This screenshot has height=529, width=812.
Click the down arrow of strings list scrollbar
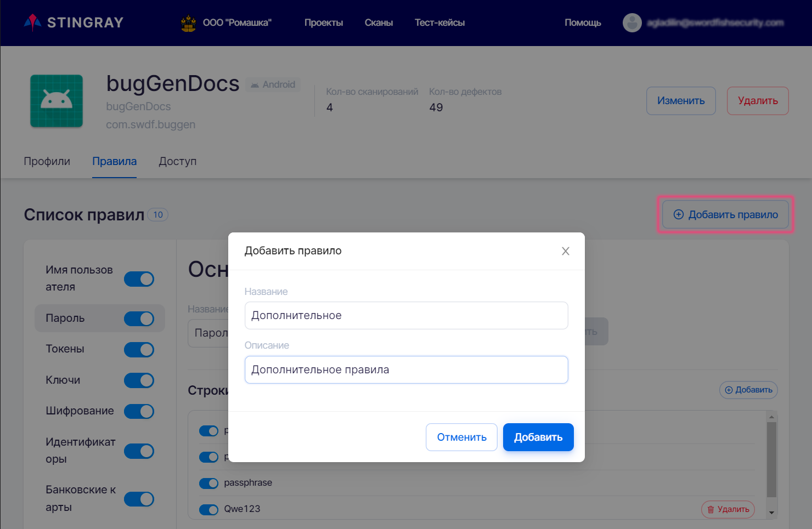point(771,513)
